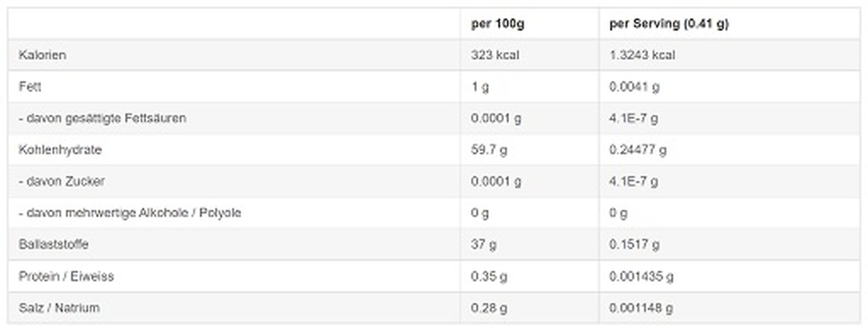
Task: Select the Fett row label
Action: pyautogui.click(x=30, y=87)
